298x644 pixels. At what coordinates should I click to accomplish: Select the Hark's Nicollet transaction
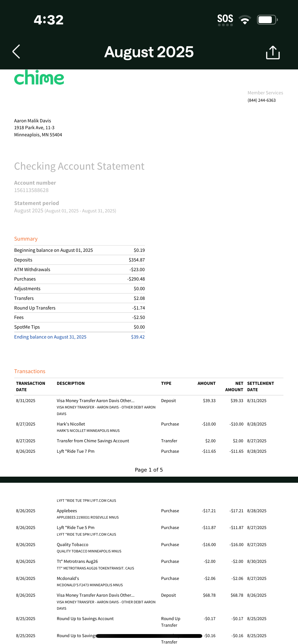click(71, 424)
